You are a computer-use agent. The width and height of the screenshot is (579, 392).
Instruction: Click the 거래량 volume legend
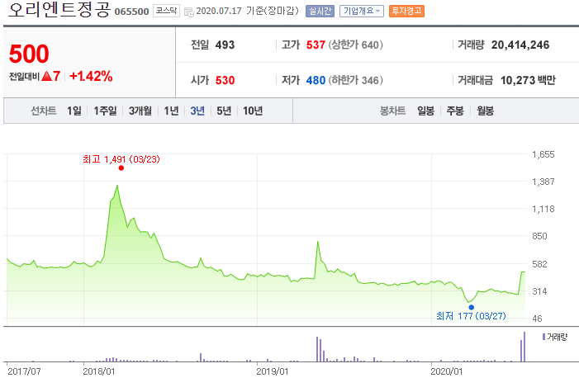click(554, 337)
